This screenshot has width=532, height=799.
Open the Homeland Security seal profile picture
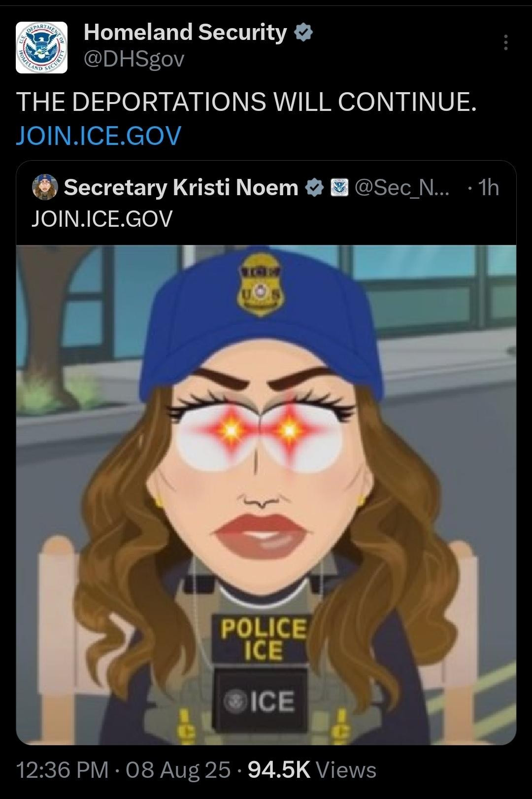point(41,48)
